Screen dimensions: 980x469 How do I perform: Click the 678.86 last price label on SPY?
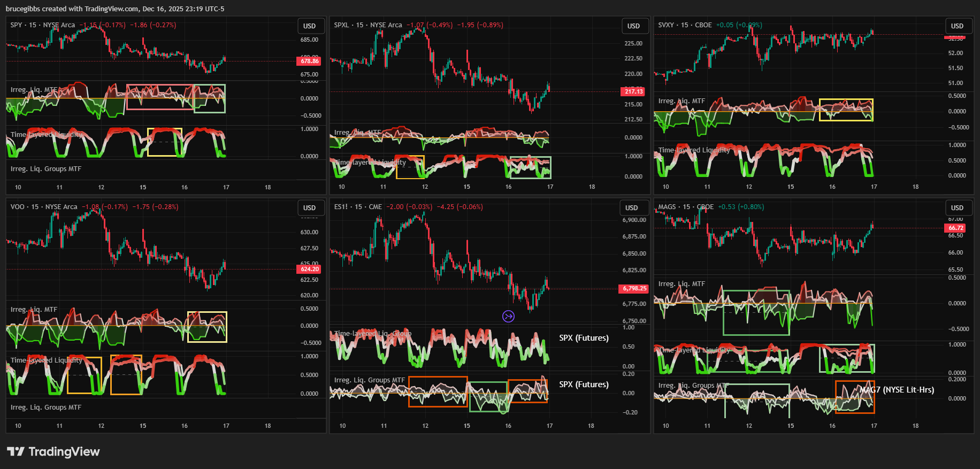(x=309, y=61)
